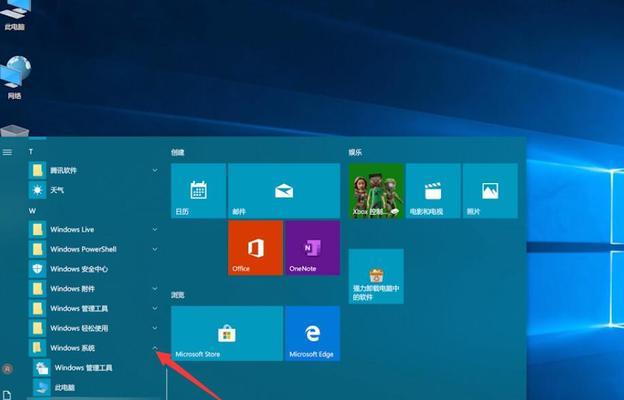The image size is (624, 400).
Task: Click the Start menu hamburger expand icon
Action: coord(7,152)
